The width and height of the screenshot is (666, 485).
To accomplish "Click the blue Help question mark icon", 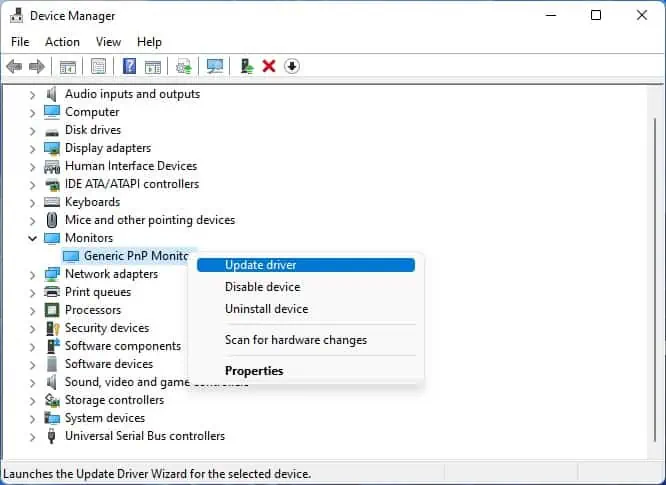I will point(129,66).
